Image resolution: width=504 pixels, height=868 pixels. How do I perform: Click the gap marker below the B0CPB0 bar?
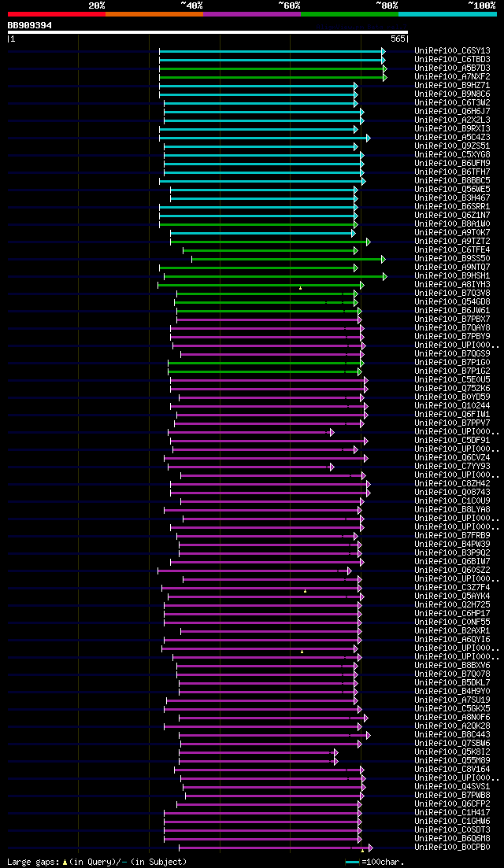point(362,851)
